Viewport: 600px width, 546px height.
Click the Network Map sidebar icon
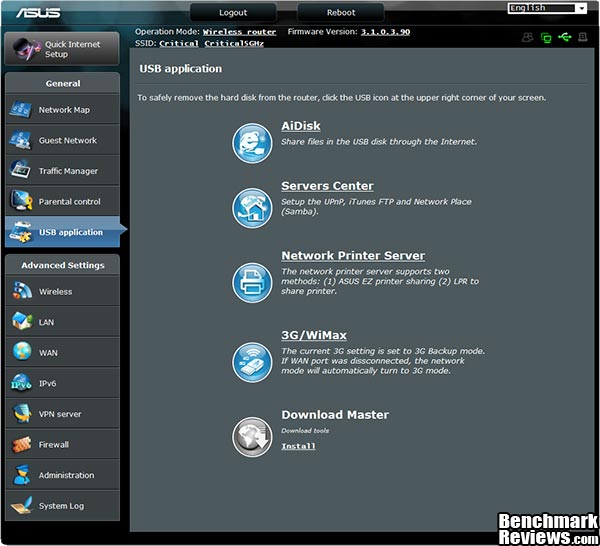[x=20, y=109]
